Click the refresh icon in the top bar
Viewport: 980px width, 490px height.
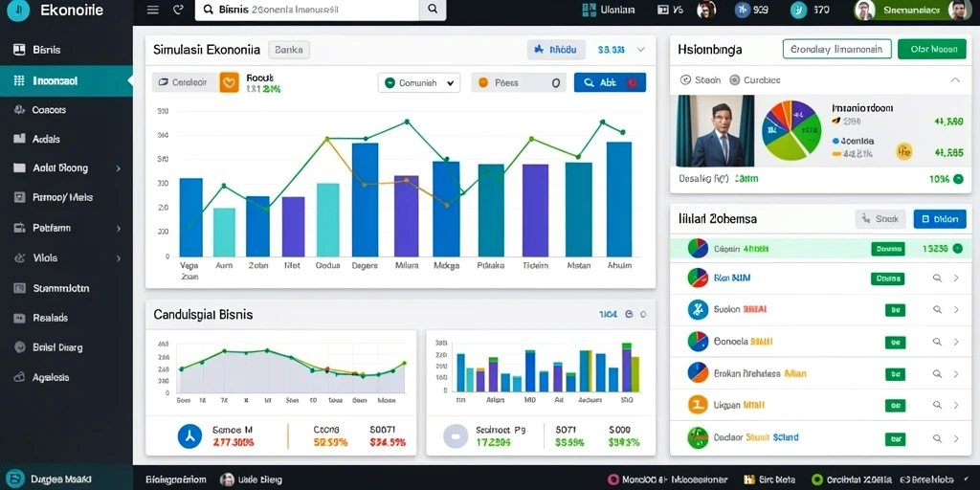tap(177, 10)
